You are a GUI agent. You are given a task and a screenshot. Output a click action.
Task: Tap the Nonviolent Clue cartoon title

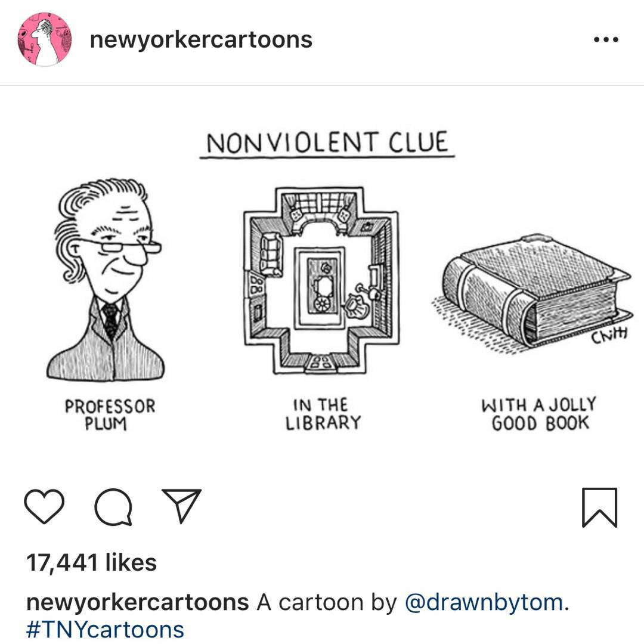(327, 143)
